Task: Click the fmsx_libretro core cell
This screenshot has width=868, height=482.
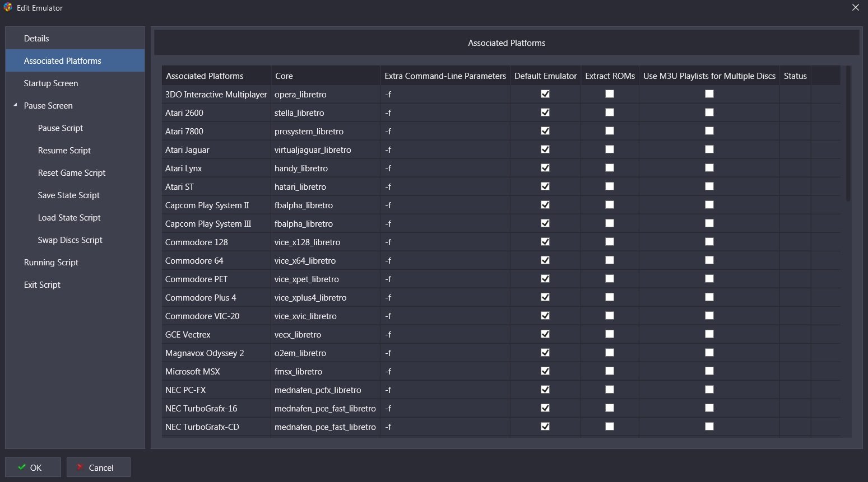Action: pyautogui.click(x=326, y=371)
